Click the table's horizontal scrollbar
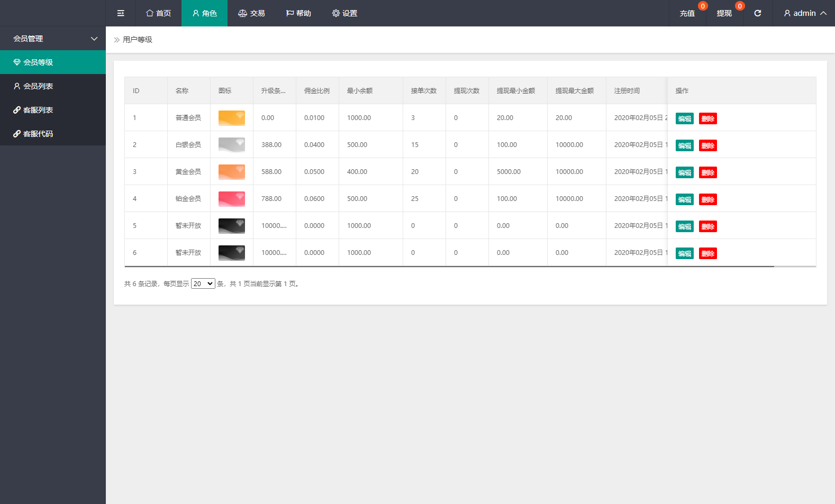This screenshot has height=504, width=835. coord(449,267)
